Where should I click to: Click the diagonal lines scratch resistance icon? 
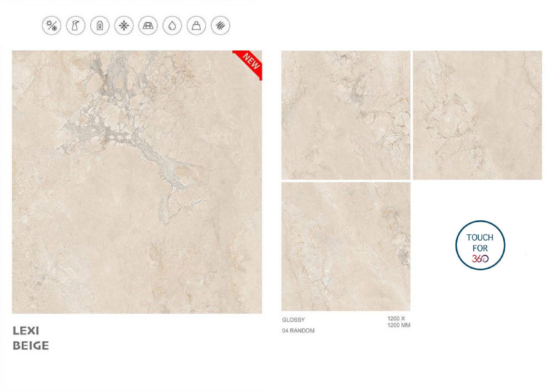220,26
